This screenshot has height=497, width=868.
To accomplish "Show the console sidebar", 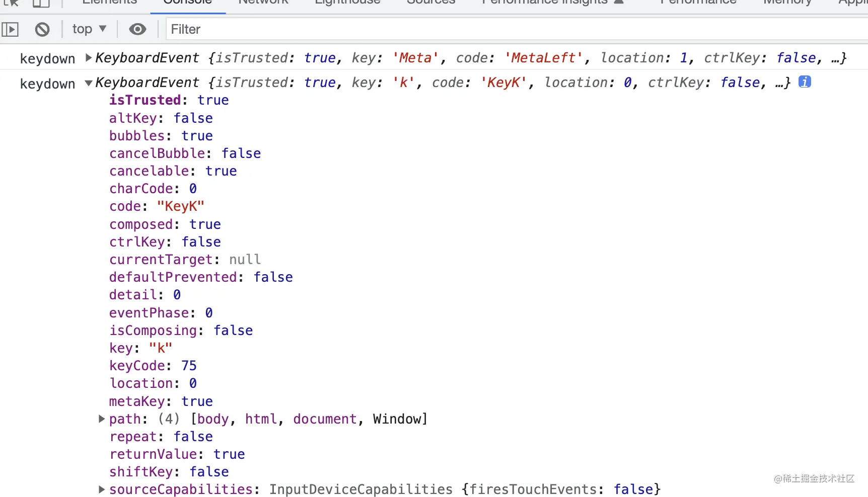I will click(x=10, y=29).
